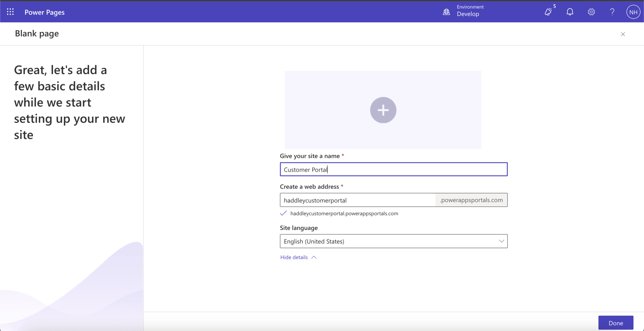
Task: Click the validated haddleycustomerportal URL text
Action: tap(344, 213)
